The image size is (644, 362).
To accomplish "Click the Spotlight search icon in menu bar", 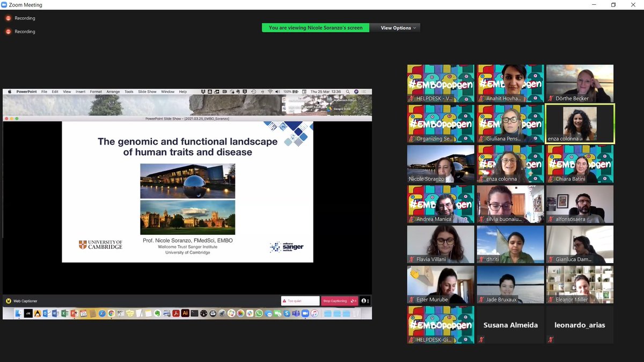I will tap(347, 92).
